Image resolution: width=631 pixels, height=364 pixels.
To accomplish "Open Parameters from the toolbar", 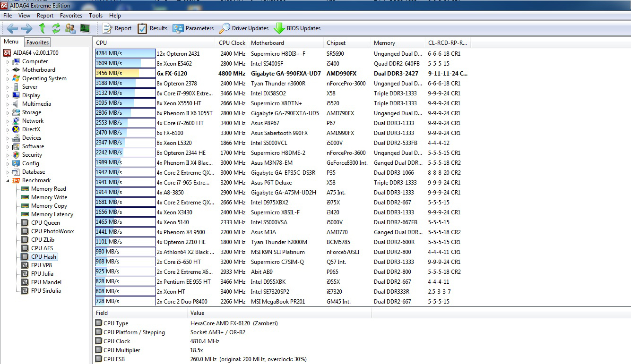I will pos(193,28).
